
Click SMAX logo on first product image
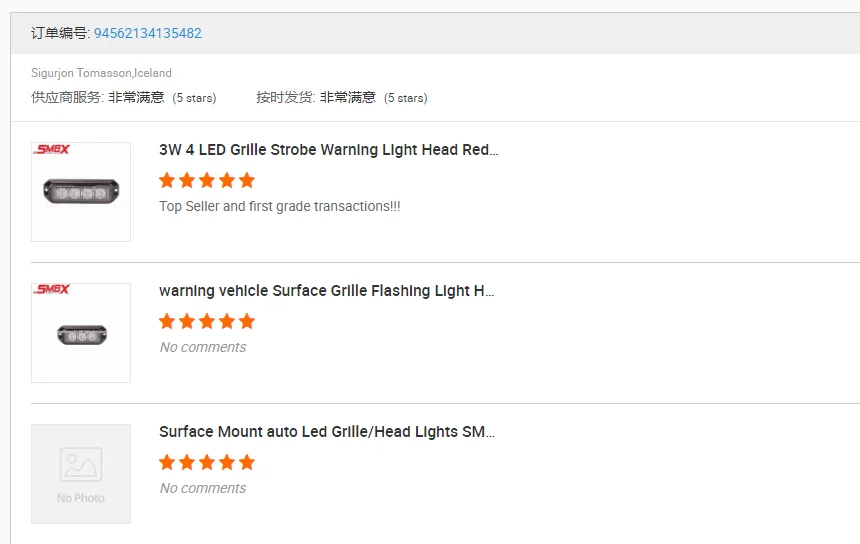point(52,150)
